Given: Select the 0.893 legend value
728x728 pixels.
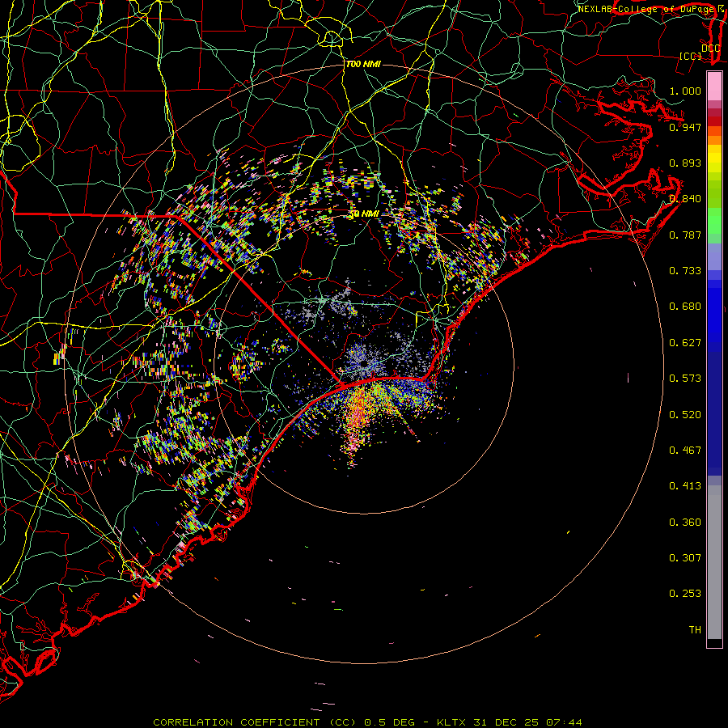Looking at the screenshot, I should (685, 163).
